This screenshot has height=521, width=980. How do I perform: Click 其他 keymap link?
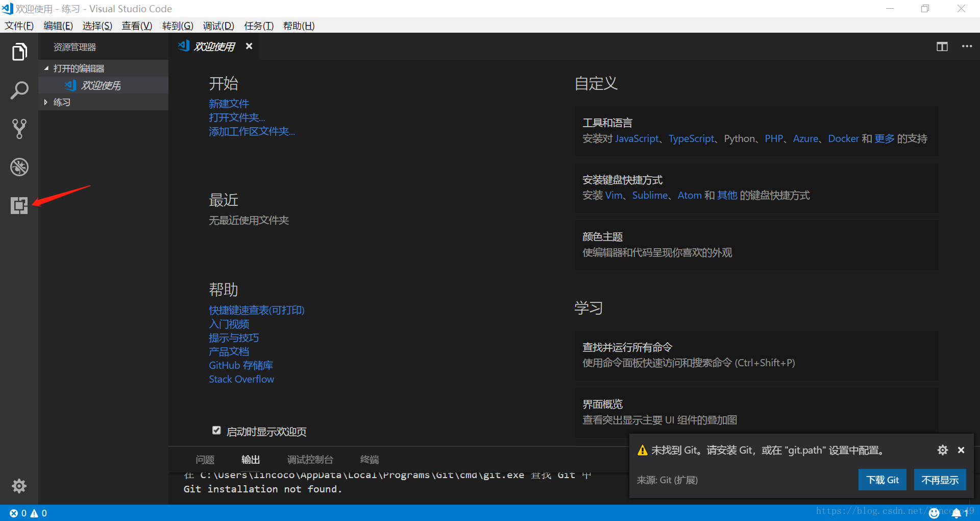(727, 195)
